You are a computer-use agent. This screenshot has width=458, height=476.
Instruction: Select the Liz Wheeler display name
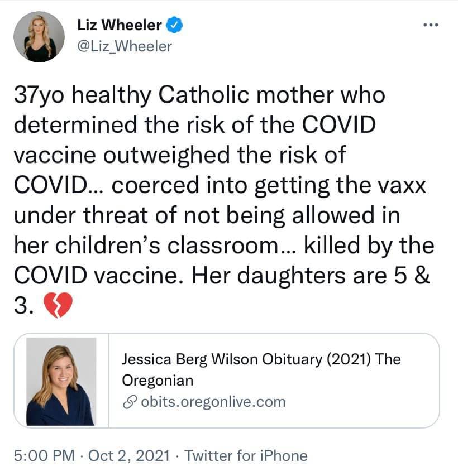(119, 25)
